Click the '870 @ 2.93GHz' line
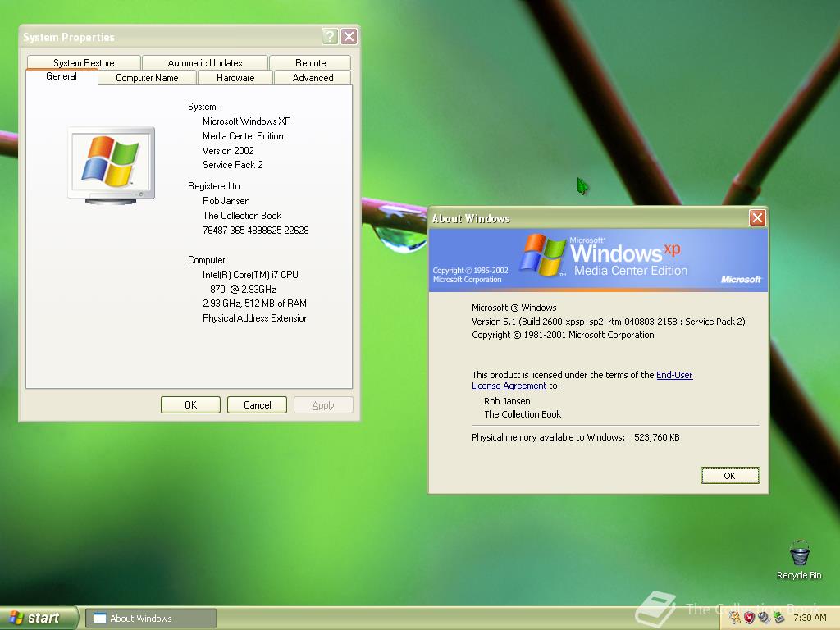Viewport: 840px width, 630px height. (243, 290)
